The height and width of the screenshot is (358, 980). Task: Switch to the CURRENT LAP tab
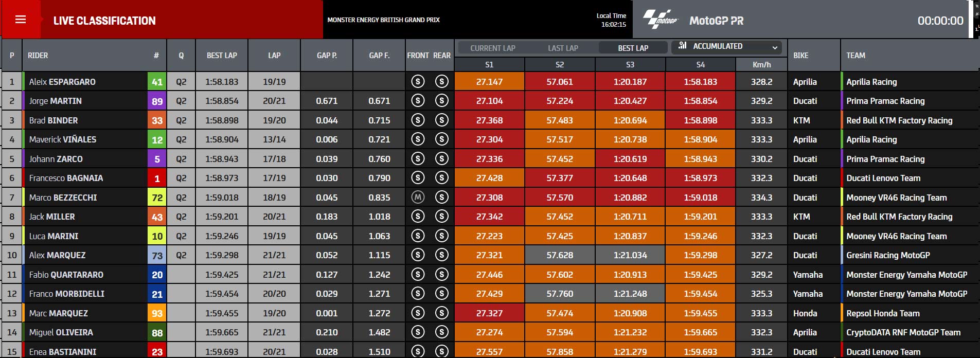[x=492, y=48]
